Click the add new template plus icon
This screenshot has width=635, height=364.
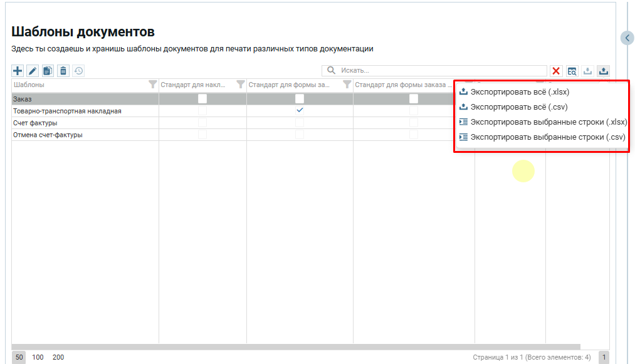[18, 71]
